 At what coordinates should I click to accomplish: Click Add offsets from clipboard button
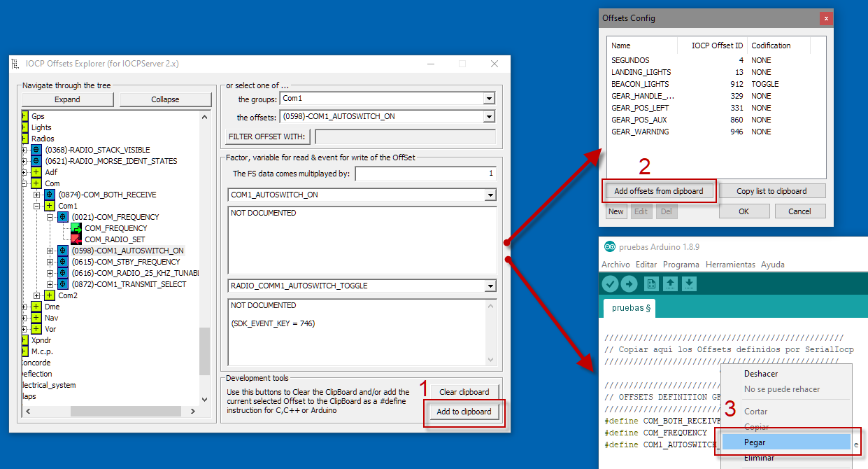point(659,191)
